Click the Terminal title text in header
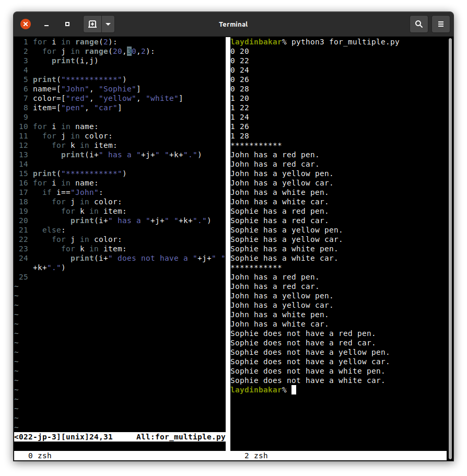Screen dimensions: 467x476 [x=233, y=24]
